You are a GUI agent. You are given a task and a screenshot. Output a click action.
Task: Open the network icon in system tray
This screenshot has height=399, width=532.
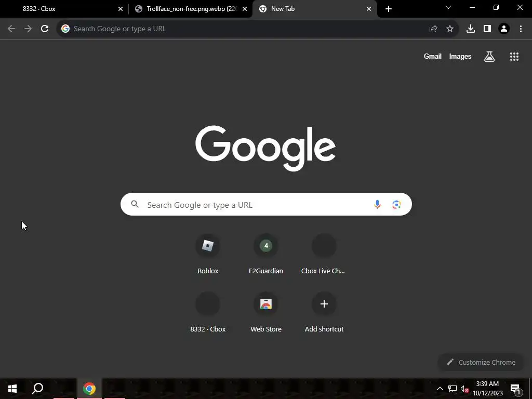(453, 389)
